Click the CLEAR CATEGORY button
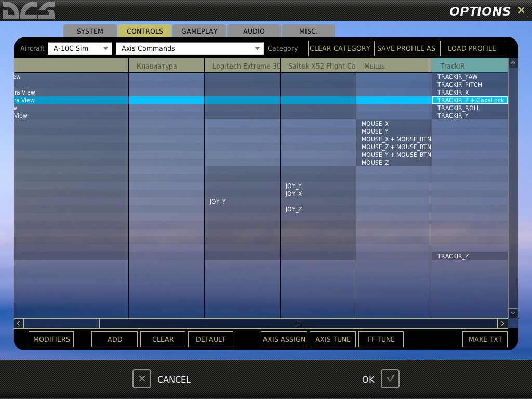Screen dimensions: 532x399 point(340,48)
